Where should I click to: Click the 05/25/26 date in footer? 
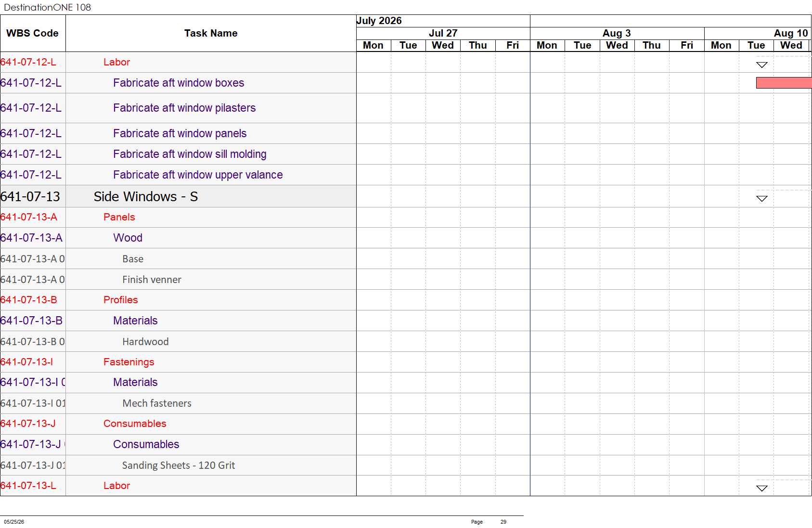pyautogui.click(x=14, y=522)
